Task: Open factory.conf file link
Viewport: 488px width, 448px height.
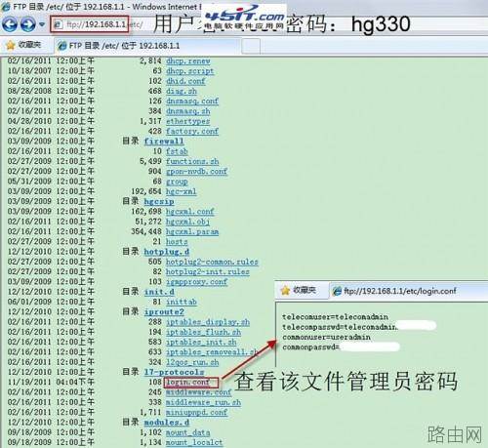Action: [x=192, y=131]
